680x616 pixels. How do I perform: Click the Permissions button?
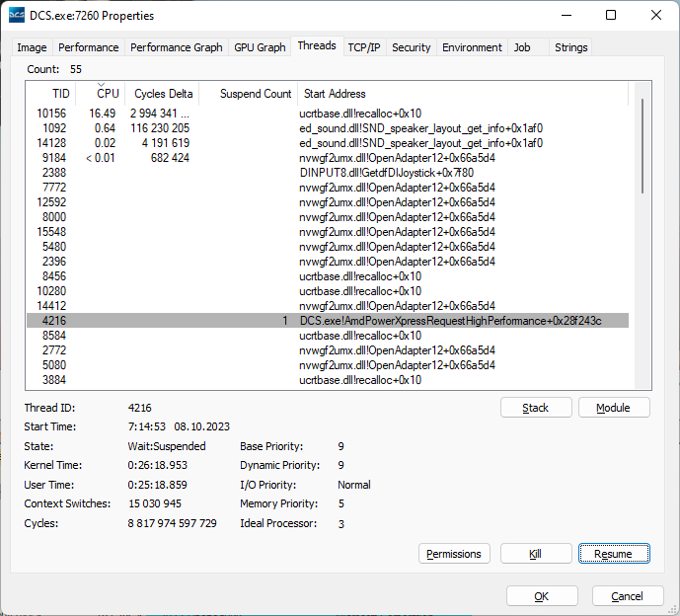pyautogui.click(x=454, y=554)
